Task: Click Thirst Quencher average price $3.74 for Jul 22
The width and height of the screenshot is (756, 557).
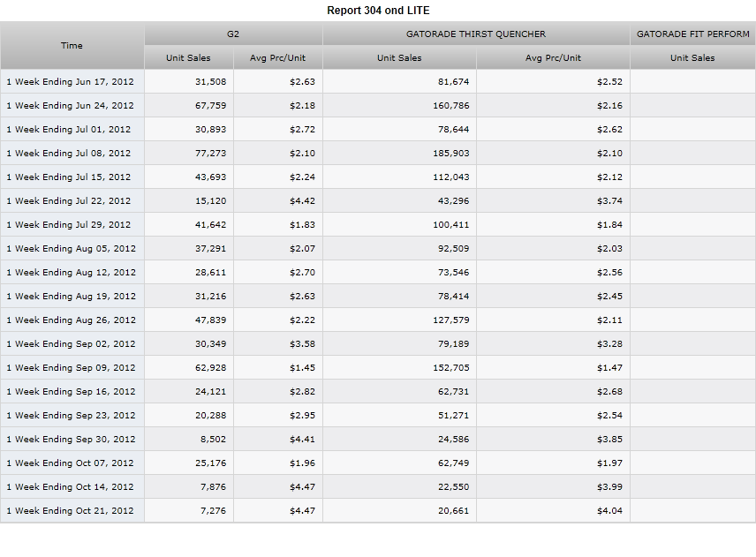Action: 609,201
